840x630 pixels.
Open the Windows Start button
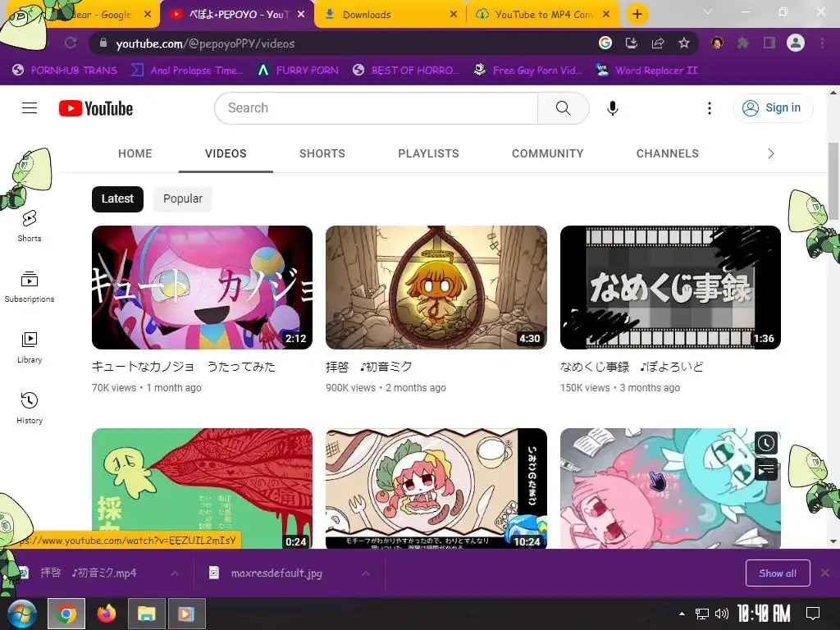[22, 614]
